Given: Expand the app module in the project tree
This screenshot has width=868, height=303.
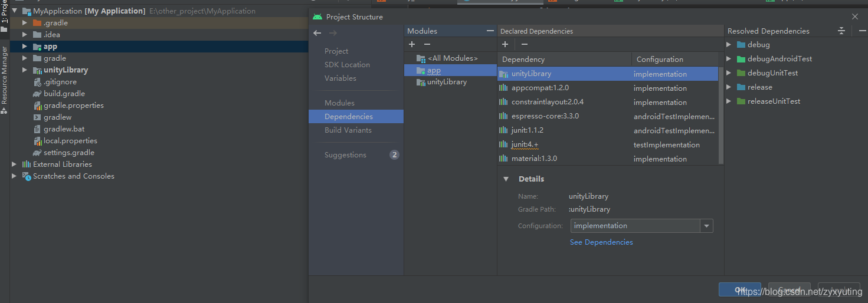Looking at the screenshot, I should pyautogui.click(x=25, y=47).
